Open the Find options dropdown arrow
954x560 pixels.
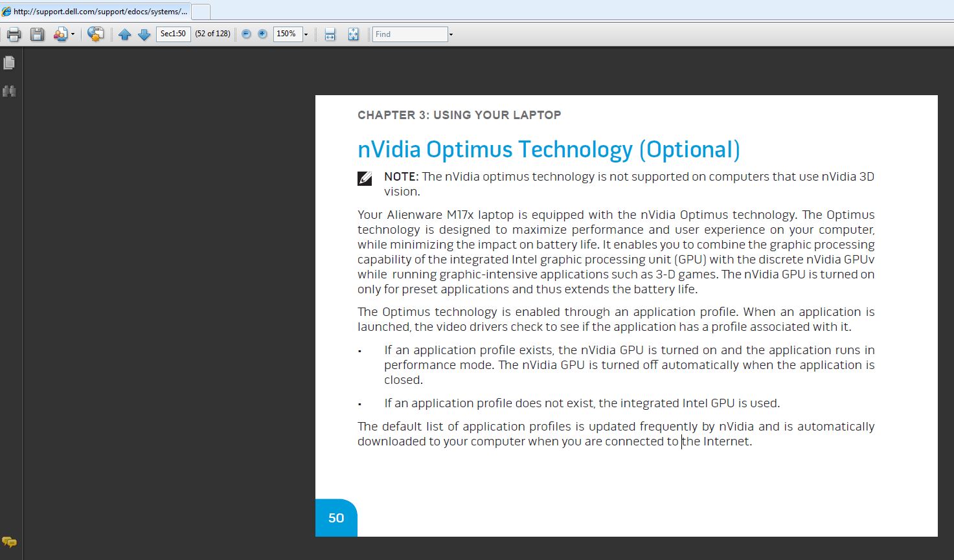pos(451,34)
